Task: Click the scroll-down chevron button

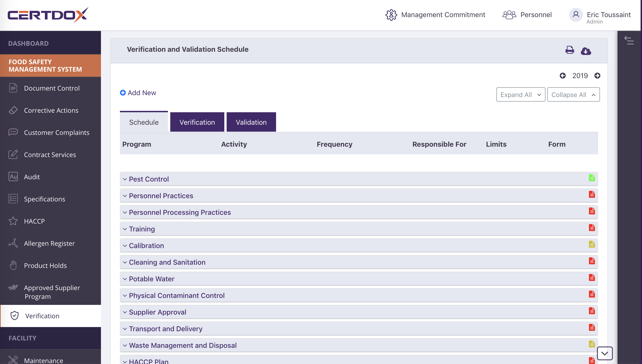Action: point(605,353)
